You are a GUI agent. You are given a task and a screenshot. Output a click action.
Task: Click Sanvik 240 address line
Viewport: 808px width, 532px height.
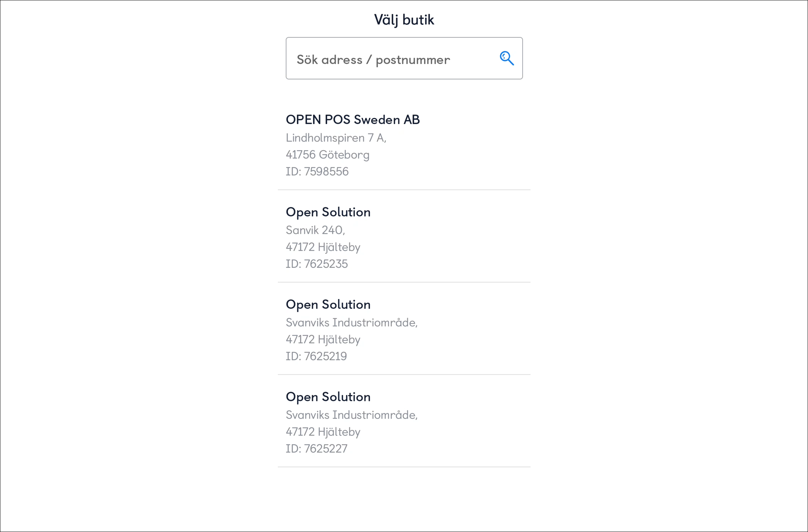(315, 230)
